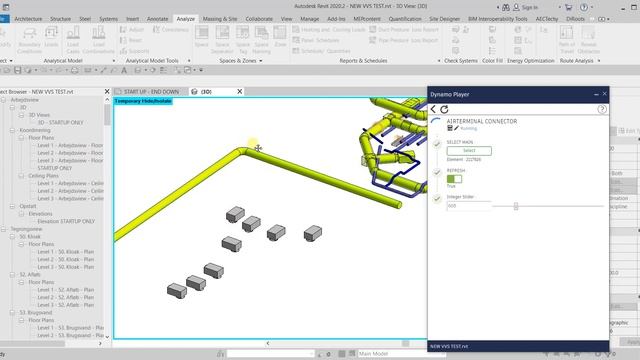
Task: Collapse the Tegningsview tree node
Action: tap(4, 229)
